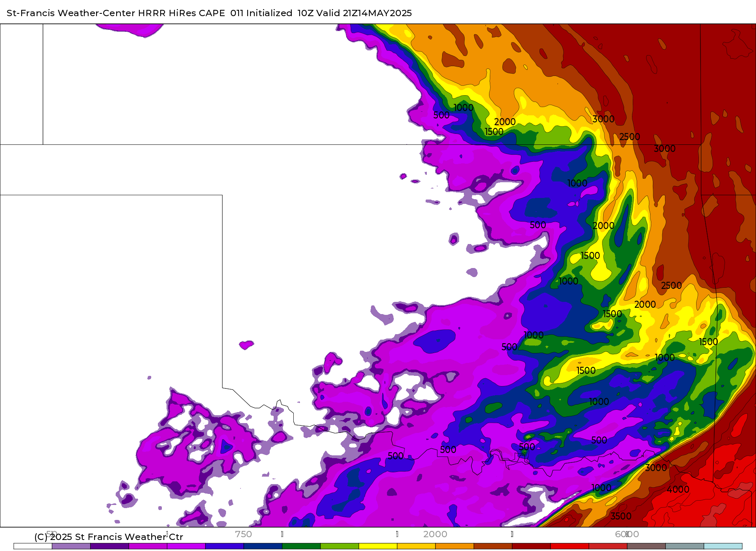Click the white swatch in the CAPE legend

point(33,546)
